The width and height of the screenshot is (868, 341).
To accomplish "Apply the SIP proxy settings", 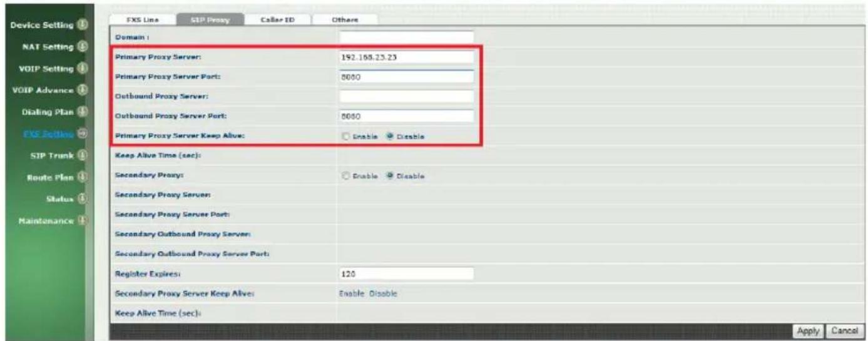I will (808, 330).
